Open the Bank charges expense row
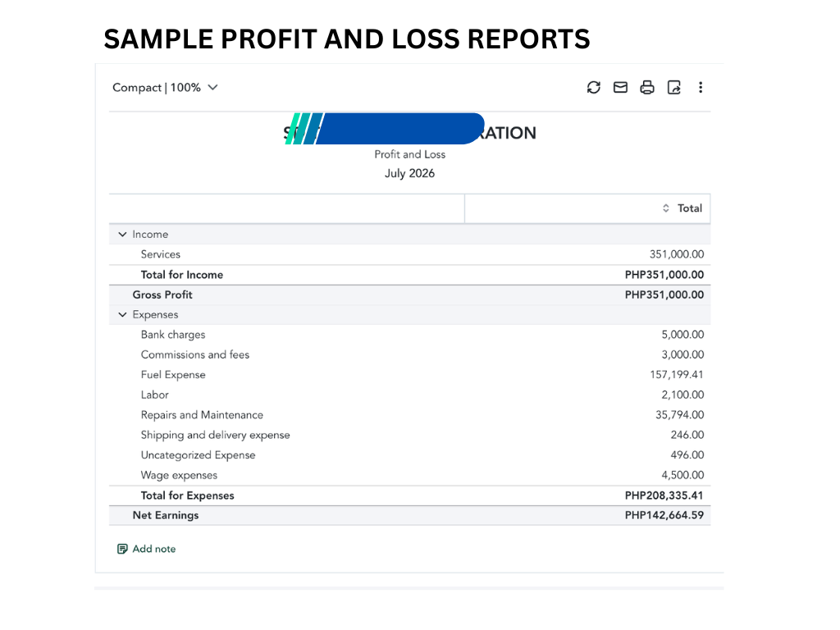The image size is (840, 630). (x=410, y=335)
